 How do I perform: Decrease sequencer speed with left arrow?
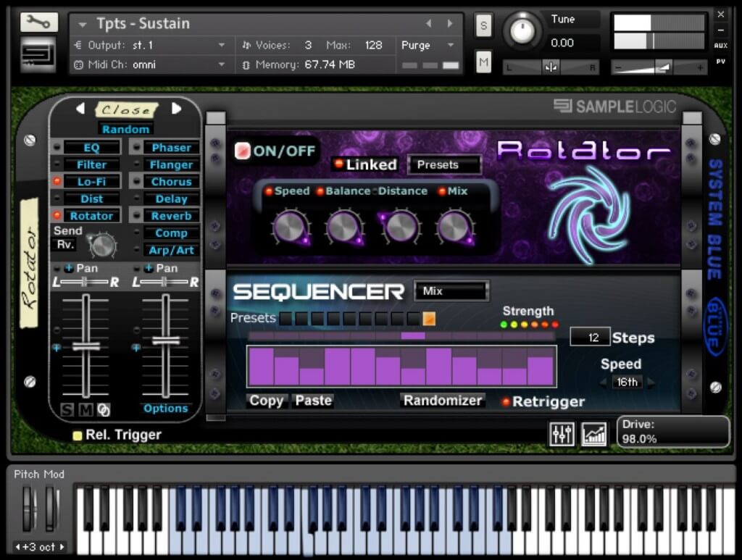pyautogui.click(x=603, y=383)
